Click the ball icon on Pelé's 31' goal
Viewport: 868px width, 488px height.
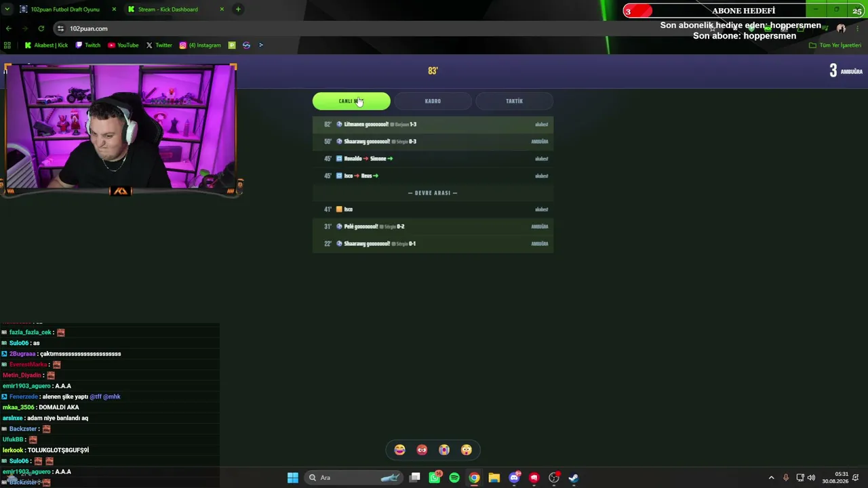point(339,226)
